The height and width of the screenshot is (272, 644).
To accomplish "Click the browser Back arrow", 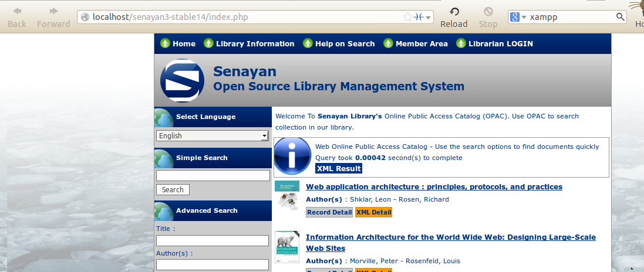I will [x=17, y=11].
